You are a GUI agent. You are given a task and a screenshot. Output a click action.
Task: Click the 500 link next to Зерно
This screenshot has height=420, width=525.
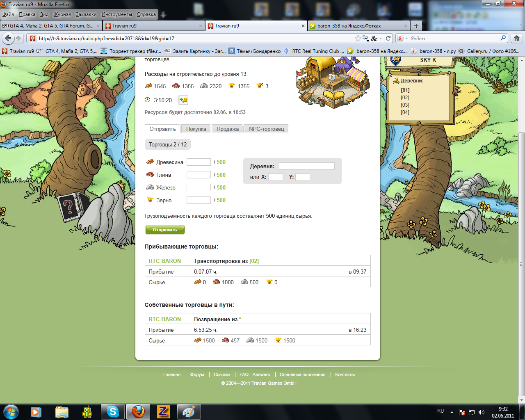pyautogui.click(x=221, y=200)
